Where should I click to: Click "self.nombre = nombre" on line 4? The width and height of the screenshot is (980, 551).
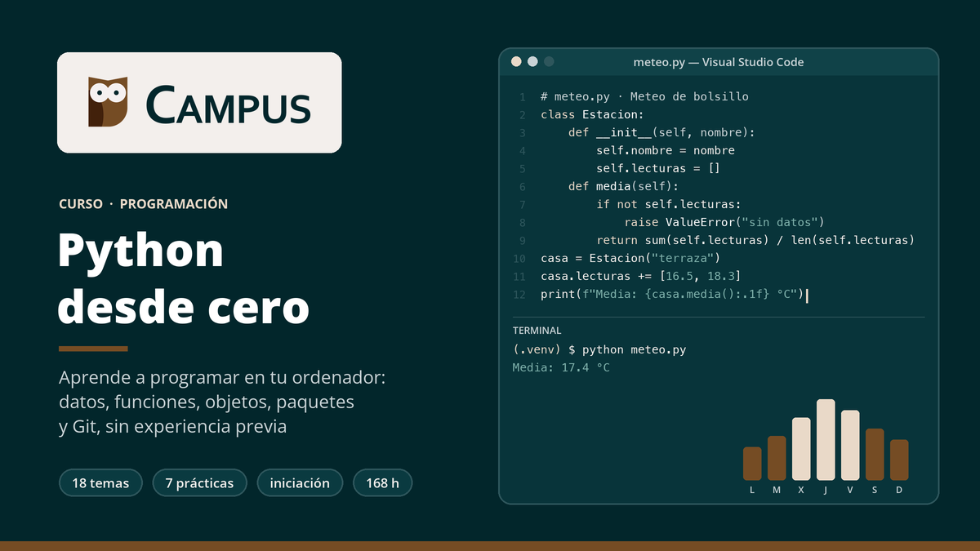point(666,150)
